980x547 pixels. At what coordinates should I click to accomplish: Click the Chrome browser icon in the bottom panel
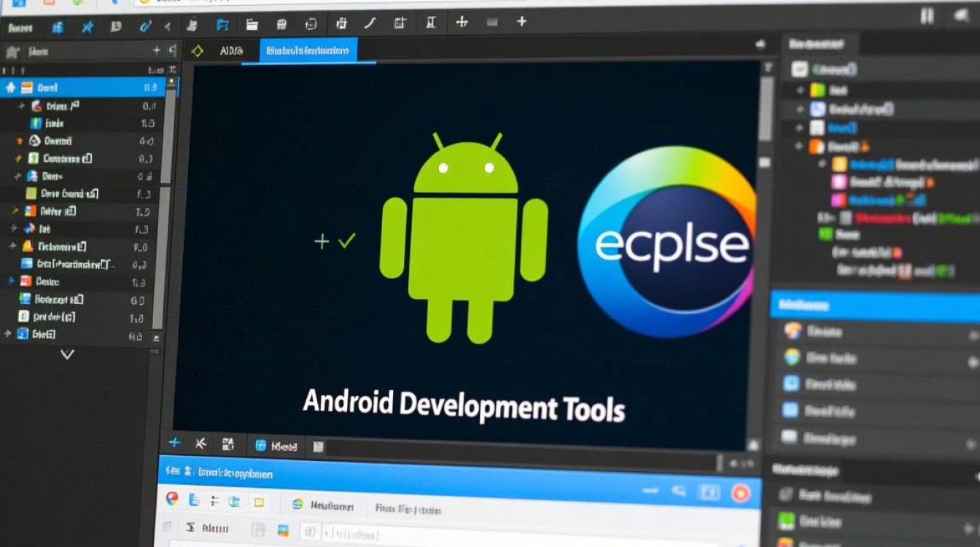pyautogui.click(x=172, y=501)
